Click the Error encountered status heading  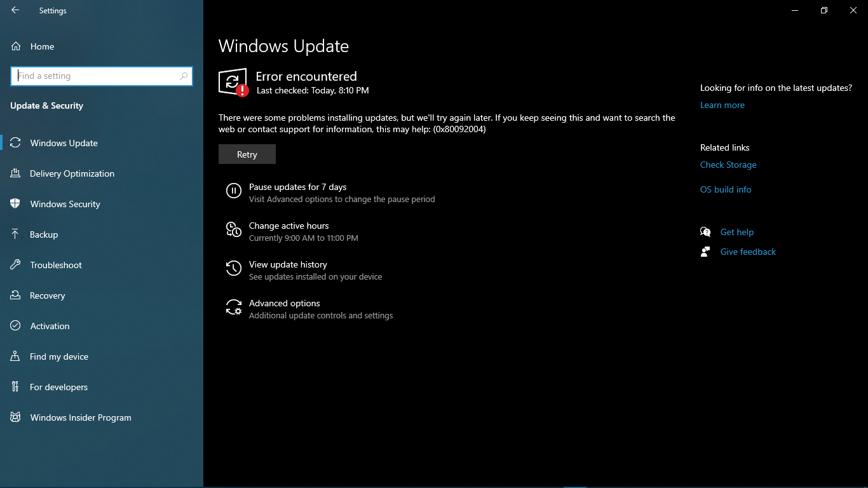pyautogui.click(x=306, y=76)
